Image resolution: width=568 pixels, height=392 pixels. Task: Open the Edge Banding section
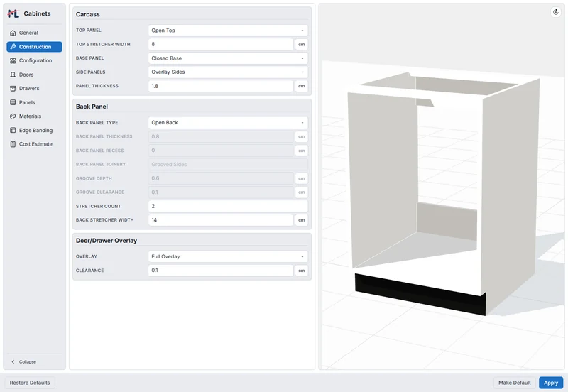pyautogui.click(x=34, y=131)
